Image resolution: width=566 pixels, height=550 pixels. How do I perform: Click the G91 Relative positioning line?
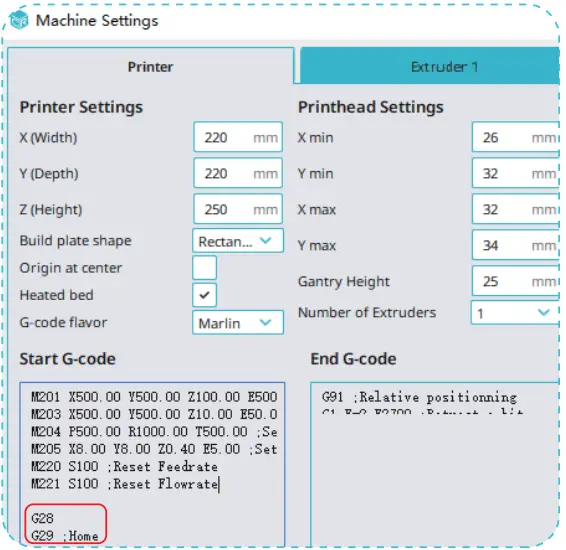tap(419, 397)
